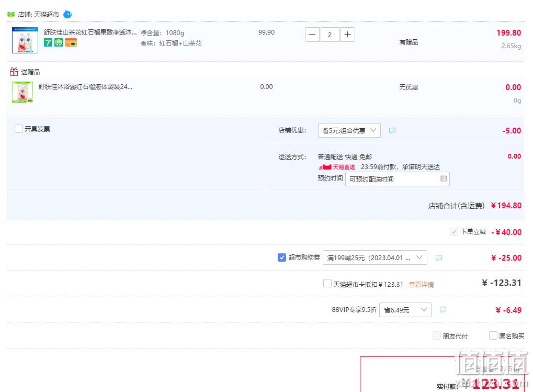Image resolution: width=533 pixels, height=392 pixels.
Task: Click the quantity input showing 2
Action: 330,35
